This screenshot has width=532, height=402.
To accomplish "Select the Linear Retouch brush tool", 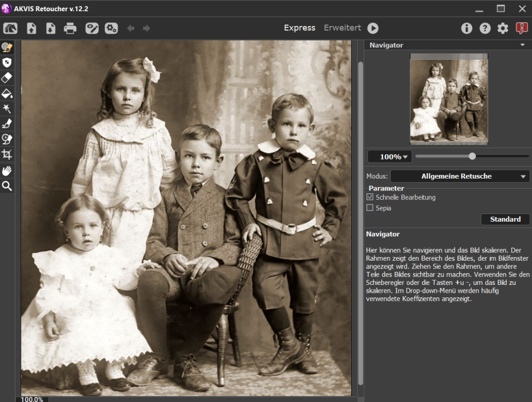I will coord(7,124).
